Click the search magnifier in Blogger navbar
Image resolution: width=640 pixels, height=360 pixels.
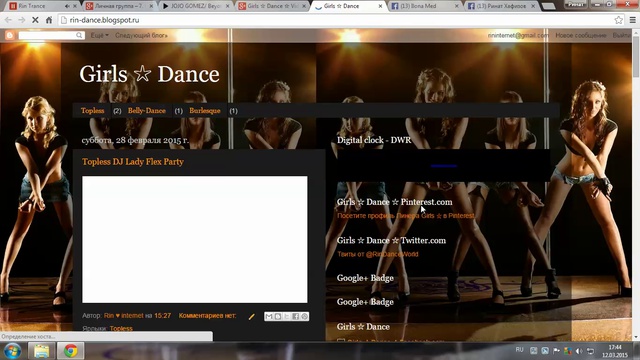click(x=79, y=36)
